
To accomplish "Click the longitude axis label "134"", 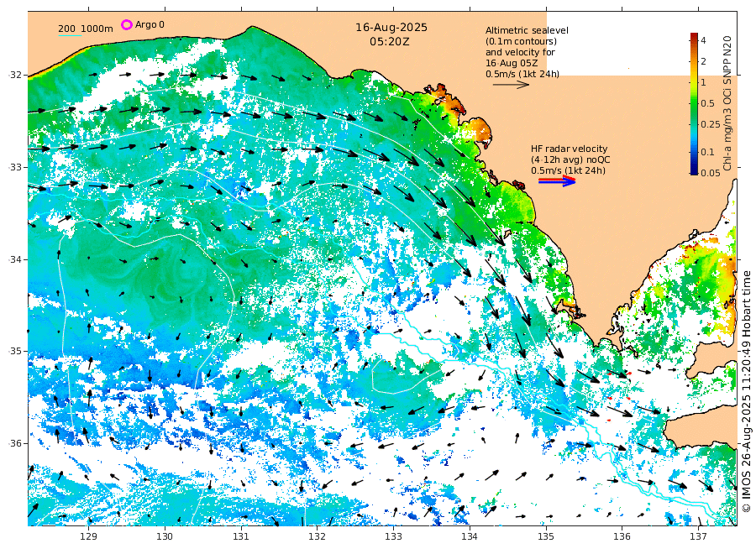I will click(470, 536).
